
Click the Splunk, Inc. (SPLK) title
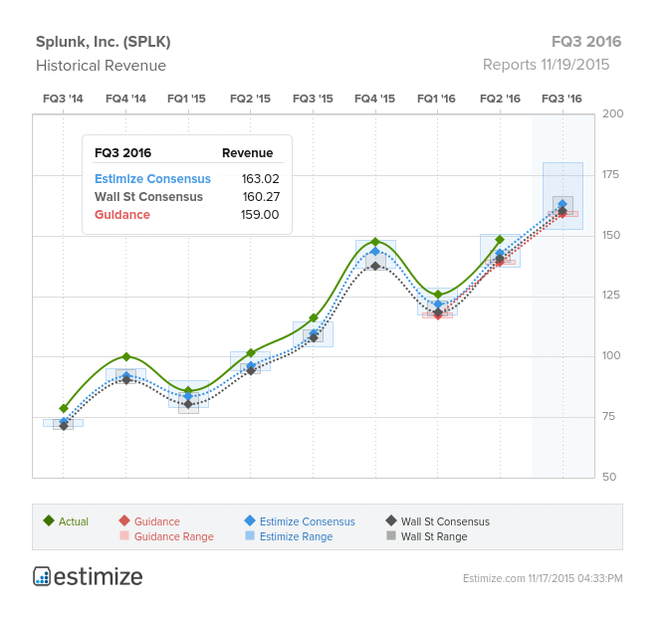coord(104,42)
